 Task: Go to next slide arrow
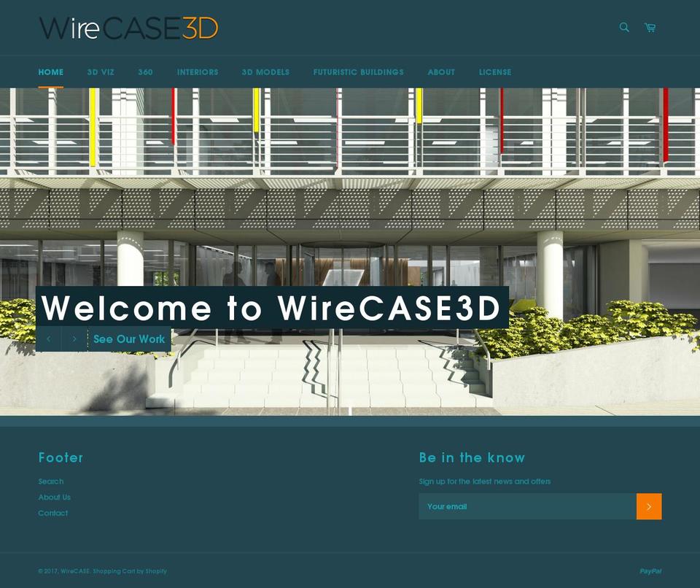74,339
